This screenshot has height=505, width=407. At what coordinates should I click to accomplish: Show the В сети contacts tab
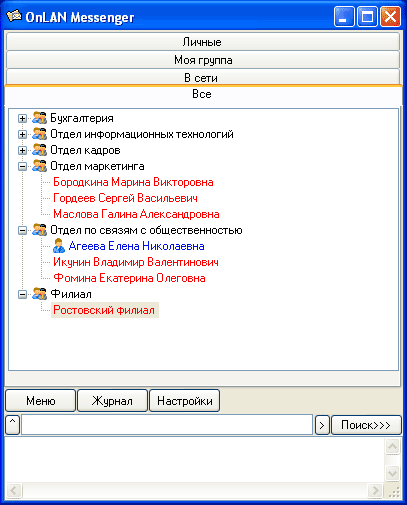coord(203,78)
